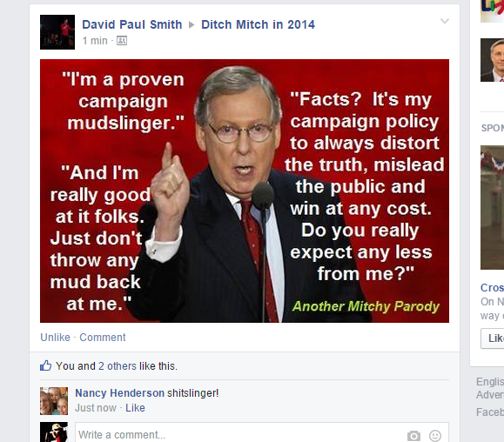Click the thumbs-up likes icon
The width and height of the screenshot is (504, 442).
coord(45,365)
